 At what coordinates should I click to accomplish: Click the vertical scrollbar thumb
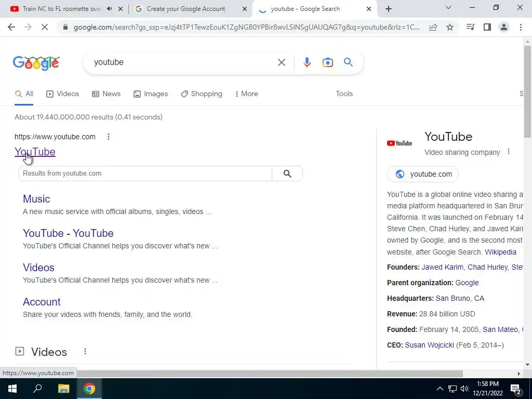[527, 91]
